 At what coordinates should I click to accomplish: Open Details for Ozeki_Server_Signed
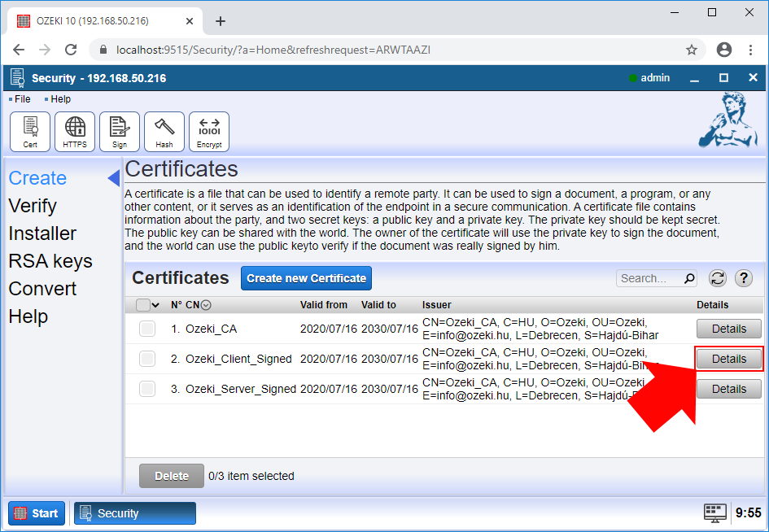pos(729,389)
